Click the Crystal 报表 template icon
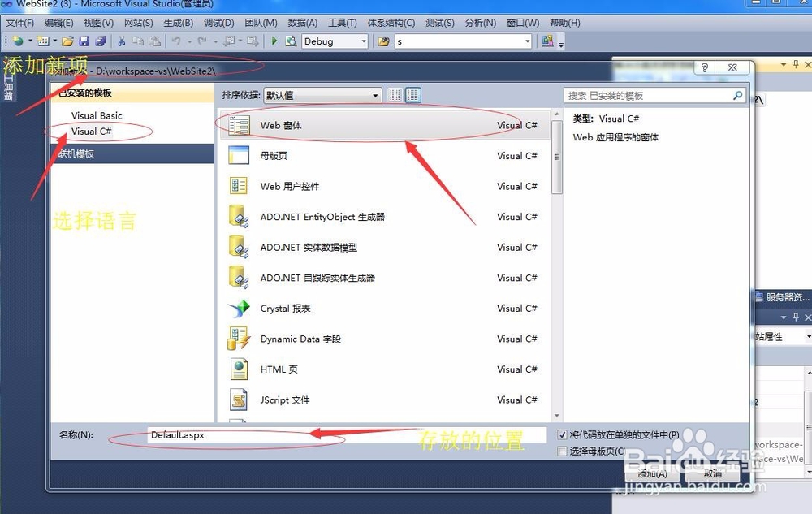Viewport: 812px width, 514px height. click(x=239, y=309)
